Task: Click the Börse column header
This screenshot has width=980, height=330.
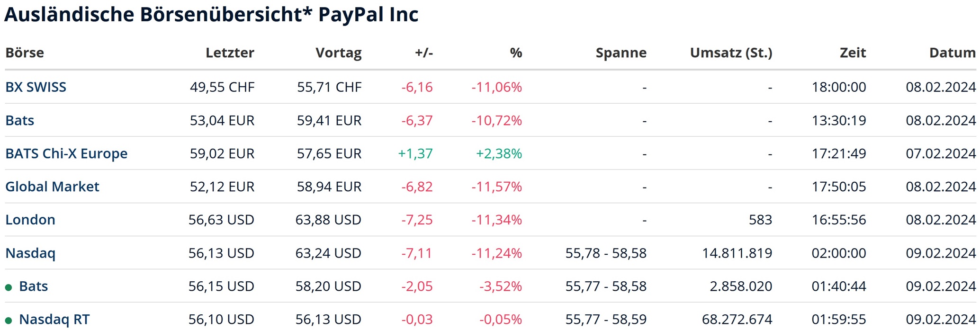Action: point(25,53)
